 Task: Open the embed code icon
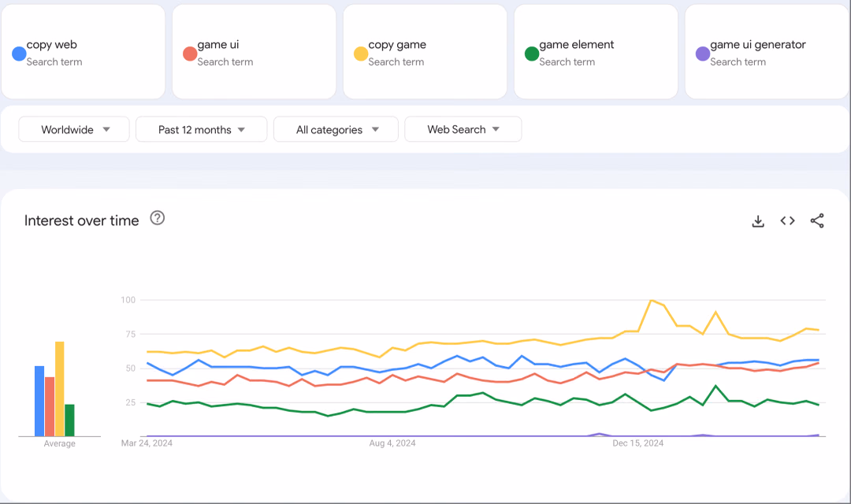pyautogui.click(x=787, y=220)
